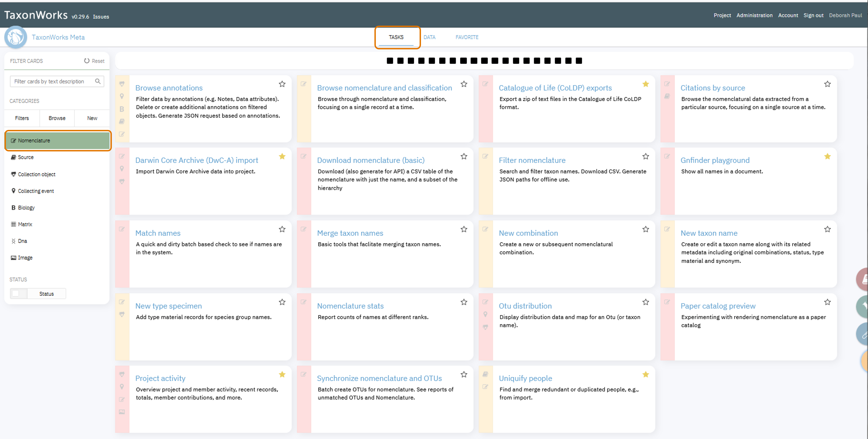Unfavorite Catalogue of Life exports star
The height and width of the screenshot is (439, 868).
pyautogui.click(x=646, y=84)
